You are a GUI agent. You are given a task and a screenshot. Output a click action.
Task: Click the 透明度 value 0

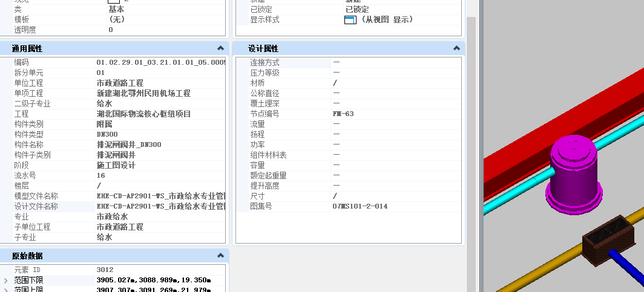point(111,30)
